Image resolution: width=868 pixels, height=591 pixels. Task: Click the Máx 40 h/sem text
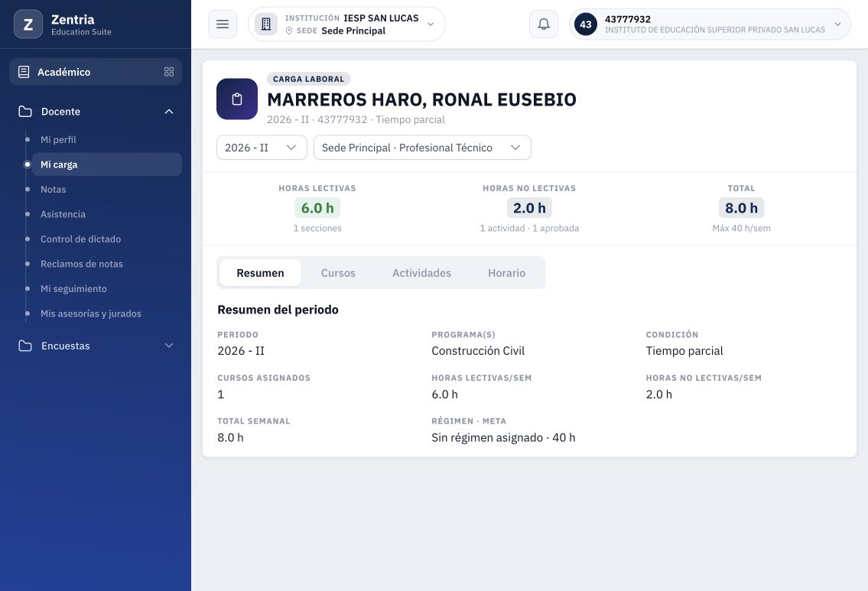click(x=741, y=228)
